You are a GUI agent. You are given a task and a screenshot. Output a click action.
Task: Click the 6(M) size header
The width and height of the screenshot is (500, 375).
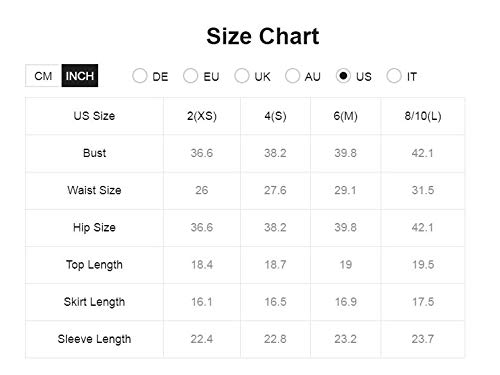tap(346, 116)
